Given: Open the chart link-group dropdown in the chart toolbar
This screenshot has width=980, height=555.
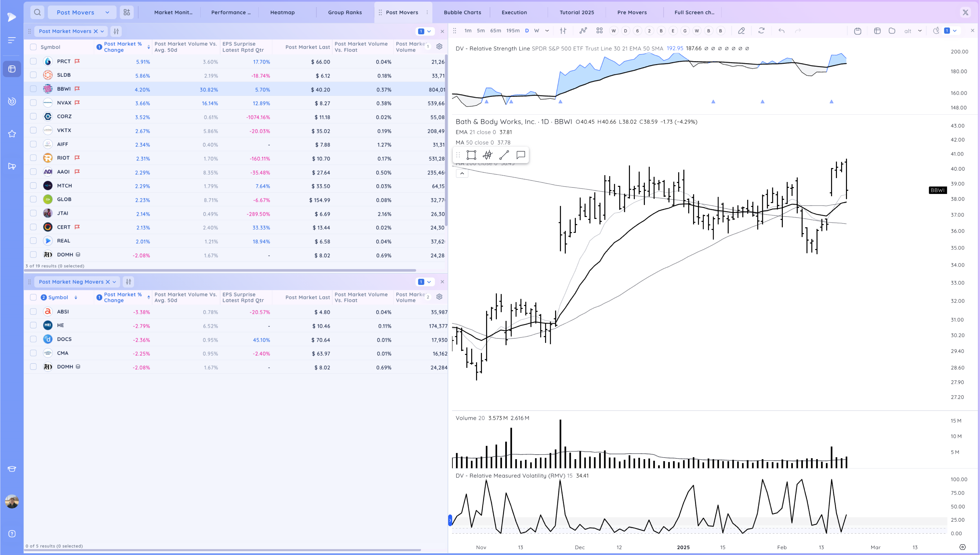Looking at the screenshot, I should [951, 31].
